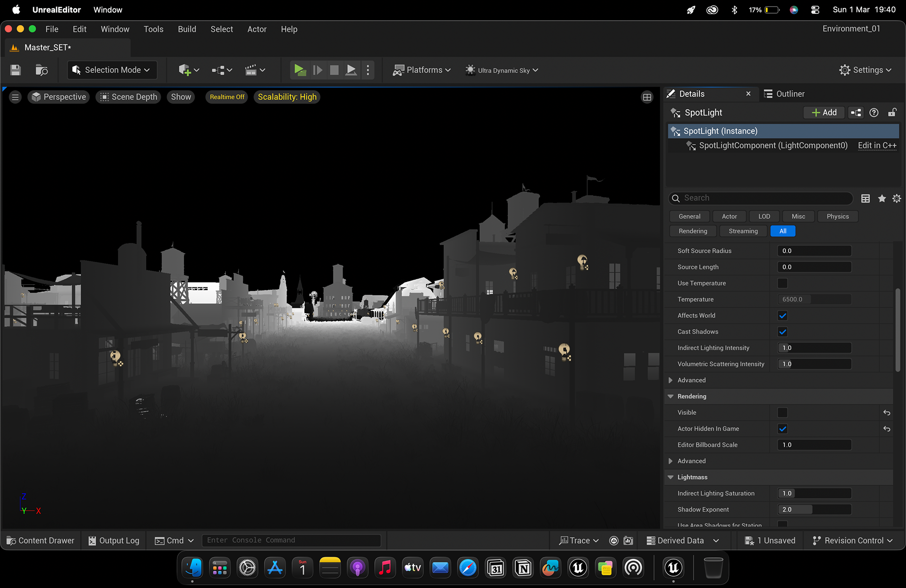This screenshot has height=588, width=906.
Task: Open the Selection Mode dropdown
Action: [x=112, y=70]
